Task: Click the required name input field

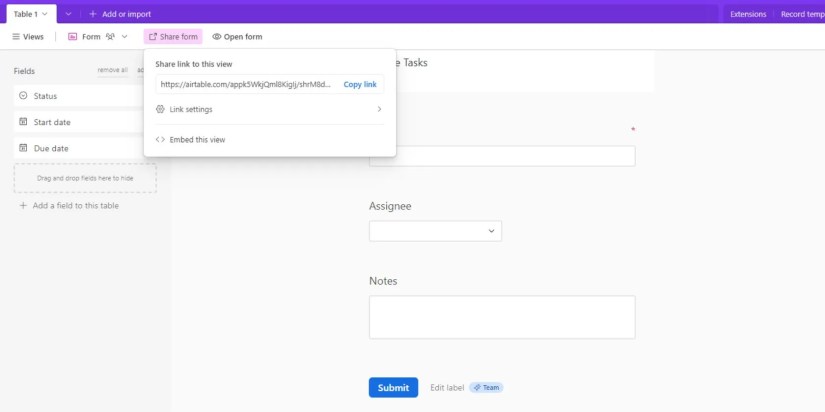Action: click(x=502, y=156)
